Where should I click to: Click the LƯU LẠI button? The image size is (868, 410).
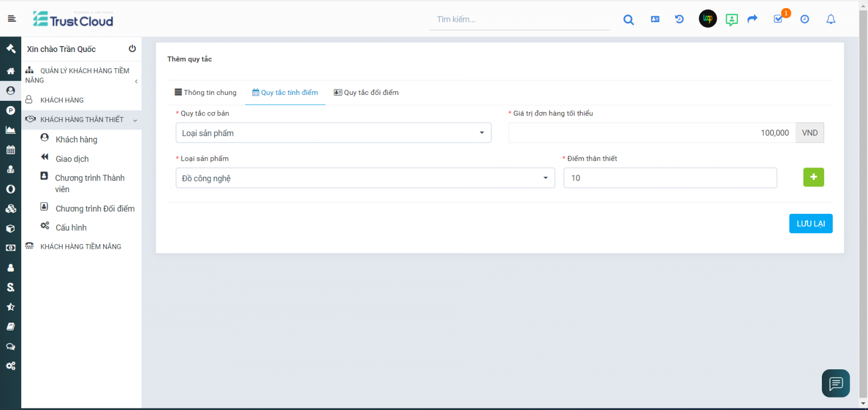click(x=810, y=223)
